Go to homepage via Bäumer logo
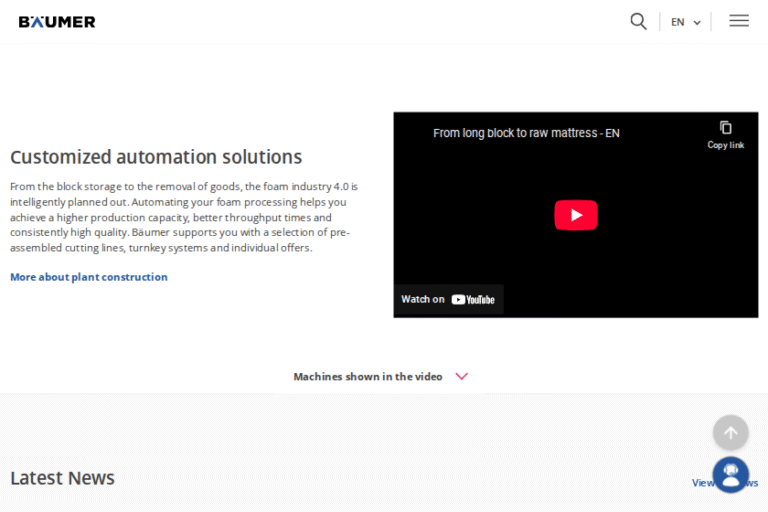The image size is (768, 512). (57, 21)
